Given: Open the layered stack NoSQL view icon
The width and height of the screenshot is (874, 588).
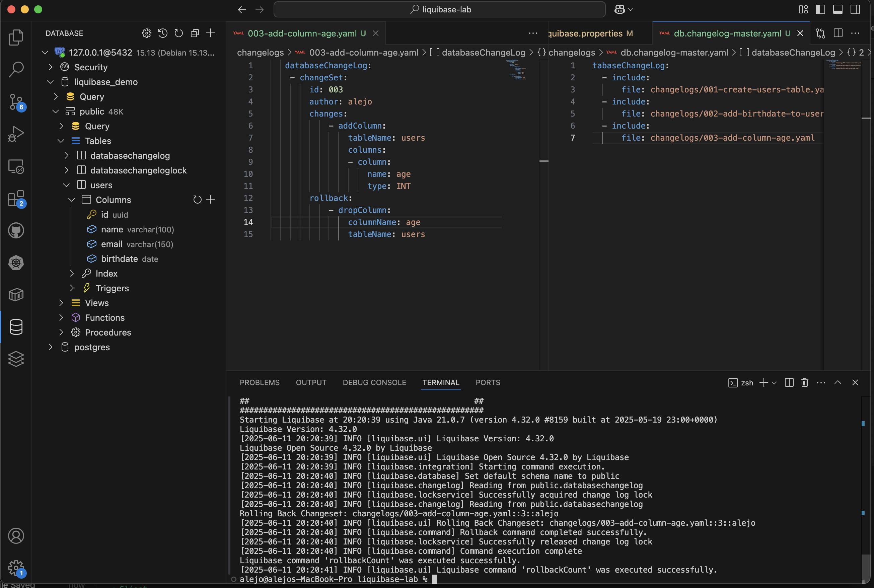Looking at the screenshot, I should 16,359.
